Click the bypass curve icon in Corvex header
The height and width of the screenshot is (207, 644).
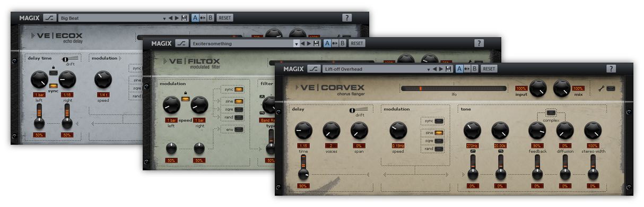coord(315,68)
